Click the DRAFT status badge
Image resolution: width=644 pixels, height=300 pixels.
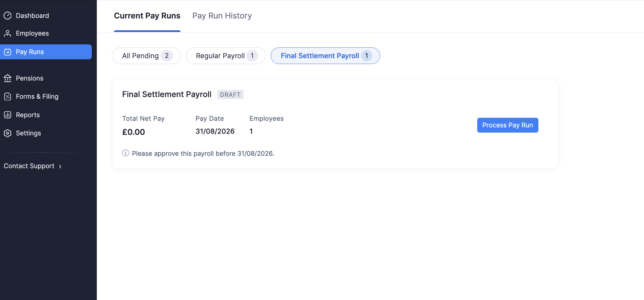[230, 95]
